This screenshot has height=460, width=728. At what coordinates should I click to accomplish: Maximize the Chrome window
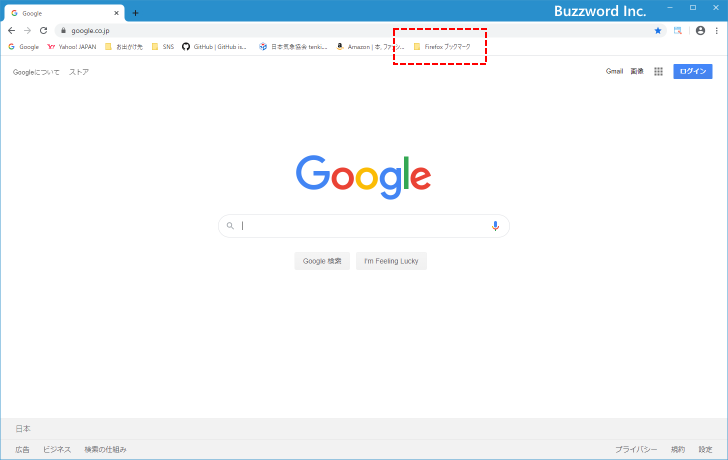point(693,7)
